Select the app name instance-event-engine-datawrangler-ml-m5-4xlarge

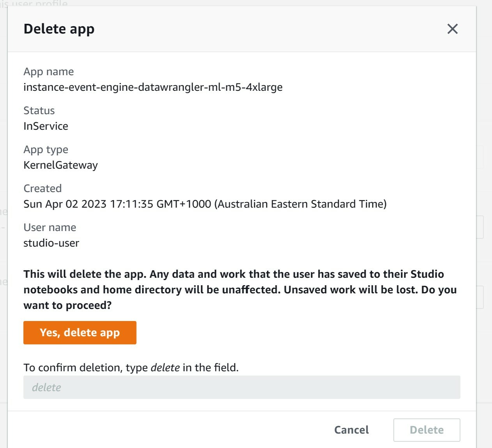tap(153, 87)
